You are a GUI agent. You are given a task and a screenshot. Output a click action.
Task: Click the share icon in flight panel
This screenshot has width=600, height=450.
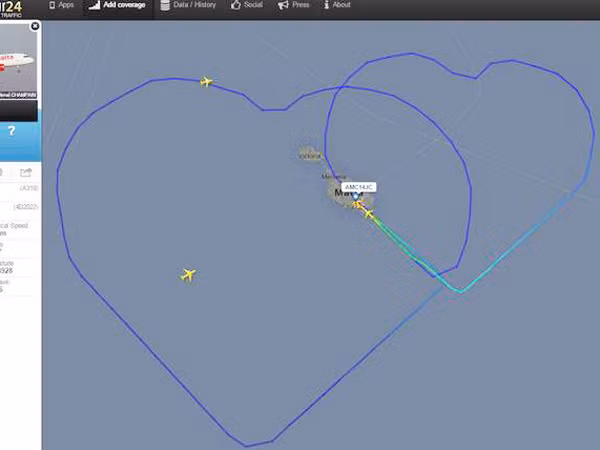[x=26, y=173]
